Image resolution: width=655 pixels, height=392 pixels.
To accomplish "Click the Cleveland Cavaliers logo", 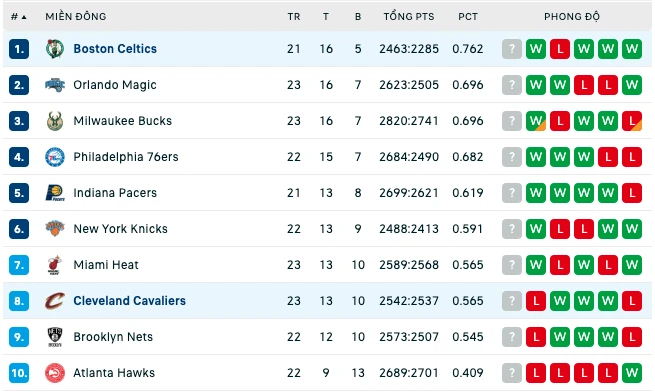I will 55,301.
